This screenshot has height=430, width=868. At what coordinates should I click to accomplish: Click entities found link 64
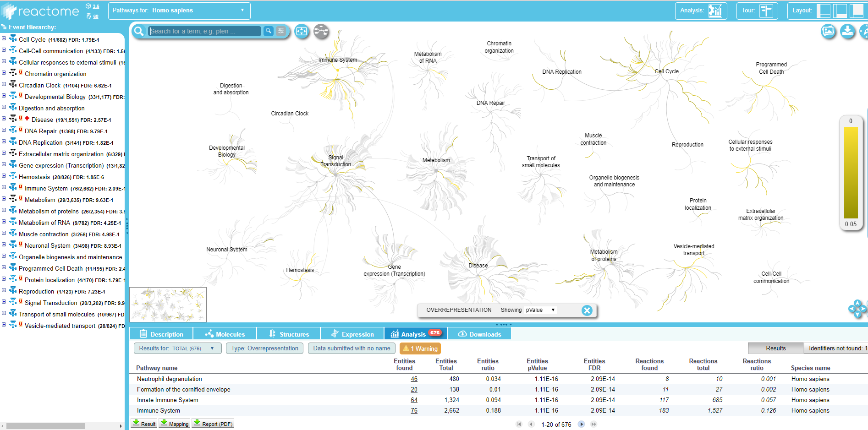pyautogui.click(x=414, y=400)
